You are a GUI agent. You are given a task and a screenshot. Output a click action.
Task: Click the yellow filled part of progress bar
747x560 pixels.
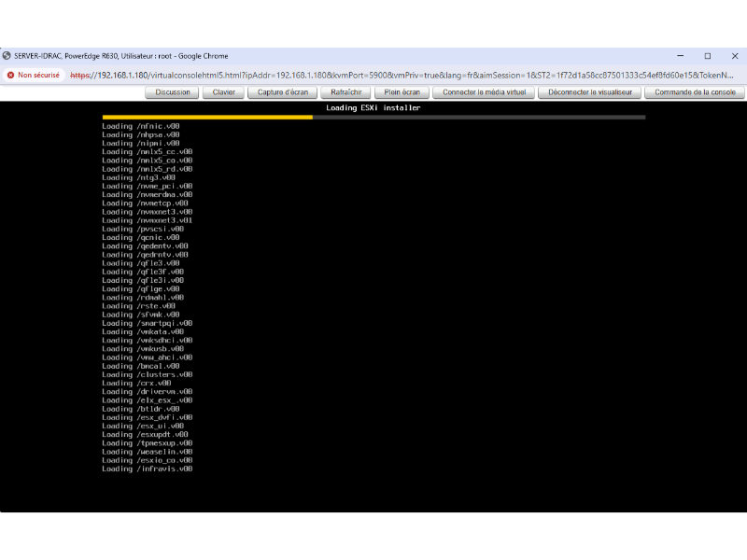pos(205,117)
